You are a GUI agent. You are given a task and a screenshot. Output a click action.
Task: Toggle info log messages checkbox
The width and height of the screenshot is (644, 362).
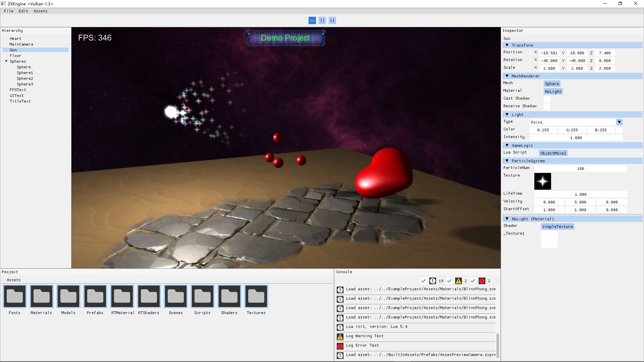point(423,281)
